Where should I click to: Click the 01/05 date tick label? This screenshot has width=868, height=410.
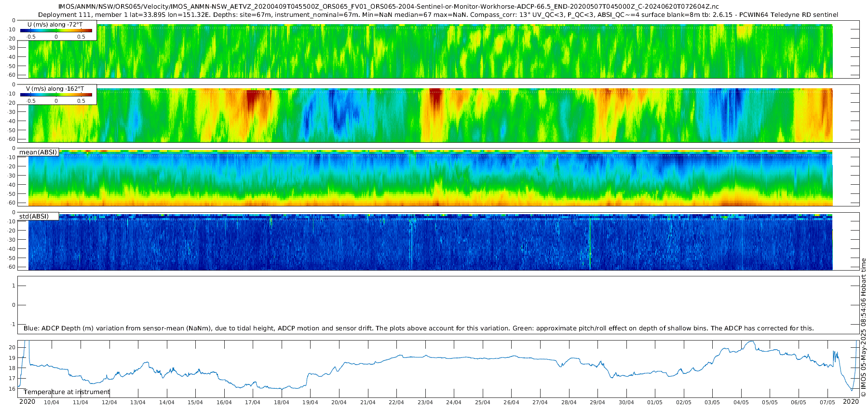point(655,402)
